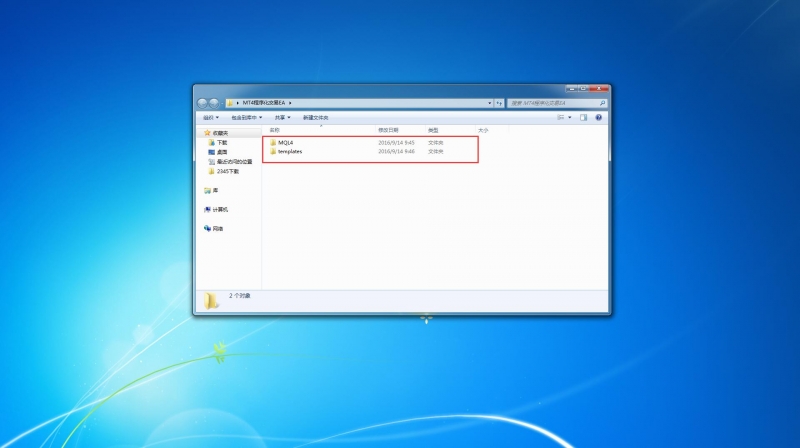Select the MQL4 folder

[285, 143]
